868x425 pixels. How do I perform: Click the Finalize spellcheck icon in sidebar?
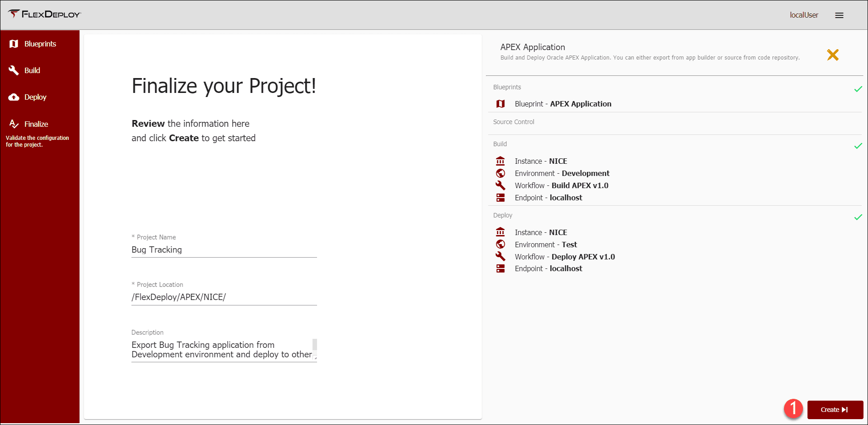(x=14, y=124)
